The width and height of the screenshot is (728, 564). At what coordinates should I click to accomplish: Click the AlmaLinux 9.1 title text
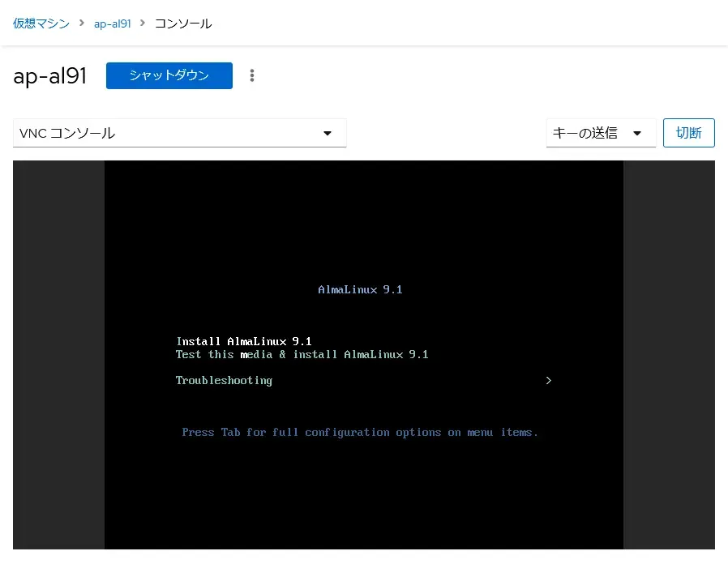(360, 289)
